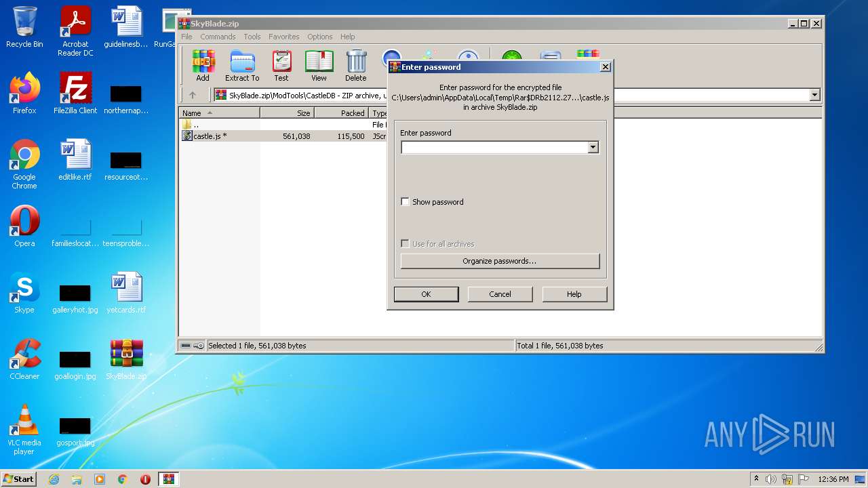The image size is (868, 488).
Task: Click the Extract To toolbar icon
Action: coord(242,66)
